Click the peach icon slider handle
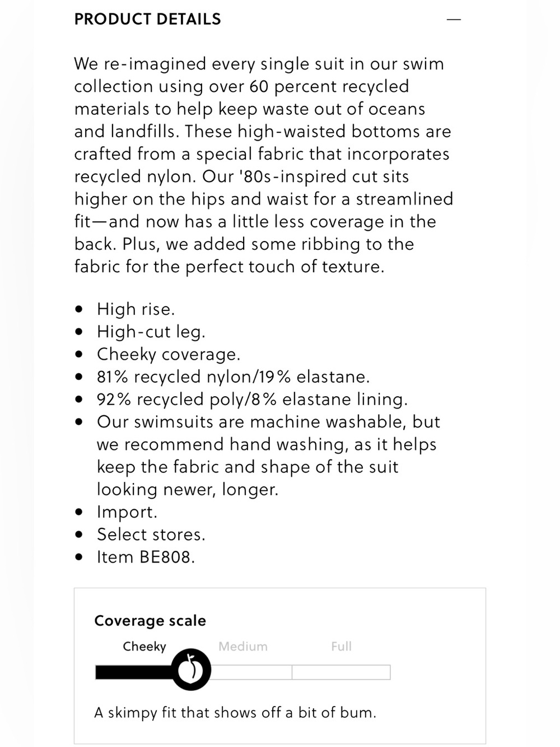 [x=192, y=670]
